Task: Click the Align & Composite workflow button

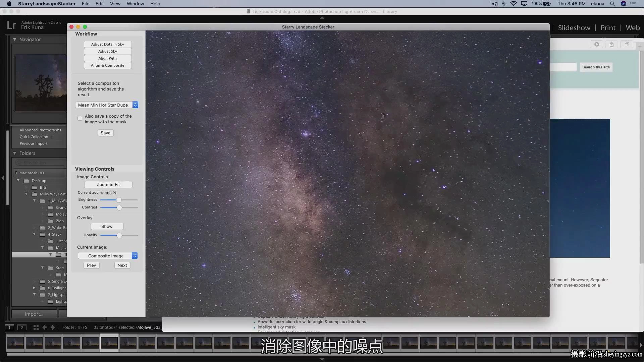Action: point(107,65)
